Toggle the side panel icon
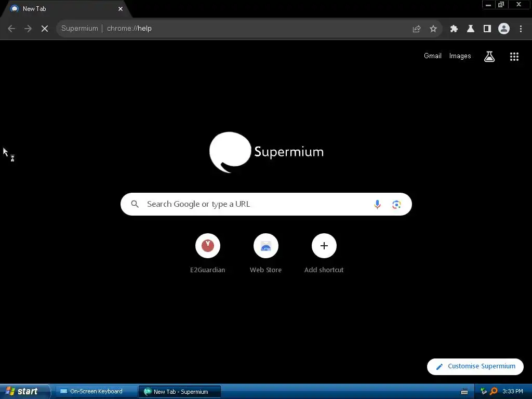Image resolution: width=532 pixels, height=399 pixels. tap(487, 29)
